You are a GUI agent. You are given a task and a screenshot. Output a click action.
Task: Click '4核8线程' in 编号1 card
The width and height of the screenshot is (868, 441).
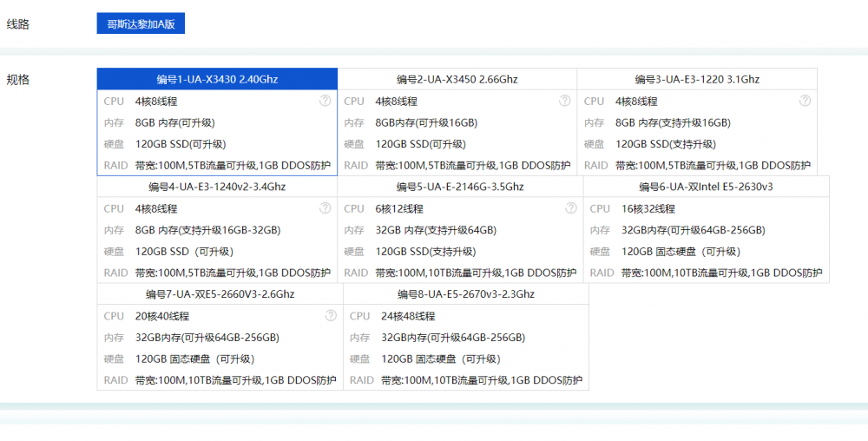tap(156, 102)
